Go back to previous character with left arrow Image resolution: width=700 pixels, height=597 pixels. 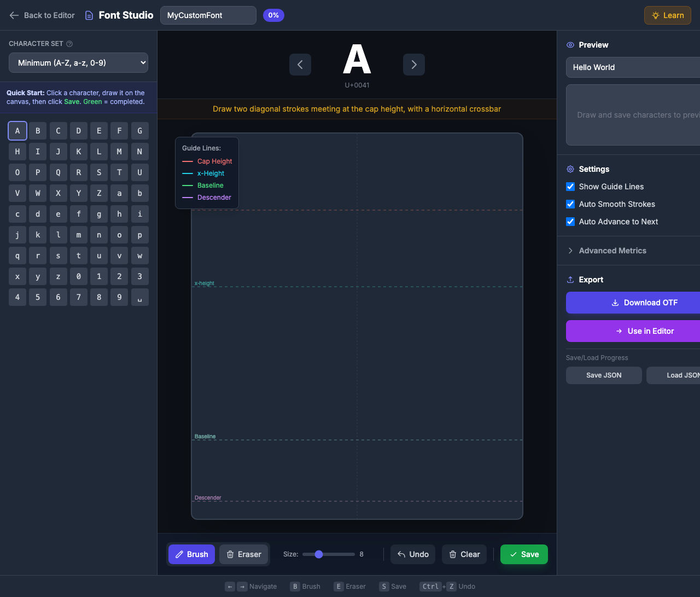(300, 65)
